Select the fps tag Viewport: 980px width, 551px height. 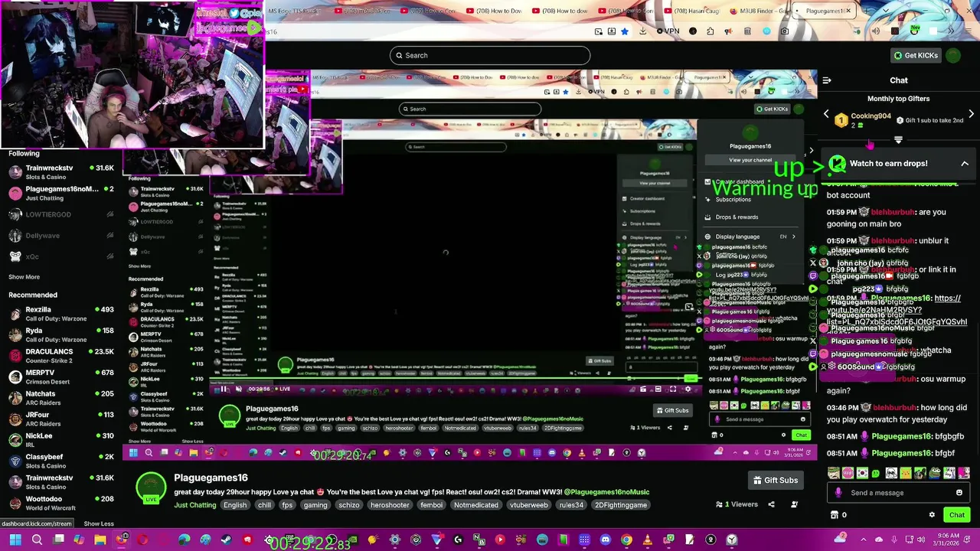[287, 505]
